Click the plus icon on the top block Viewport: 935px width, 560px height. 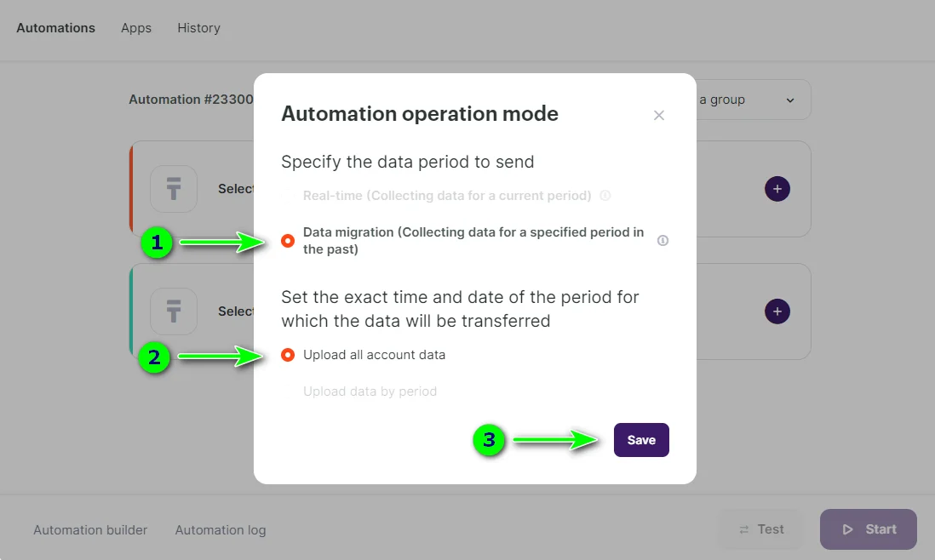[777, 189]
